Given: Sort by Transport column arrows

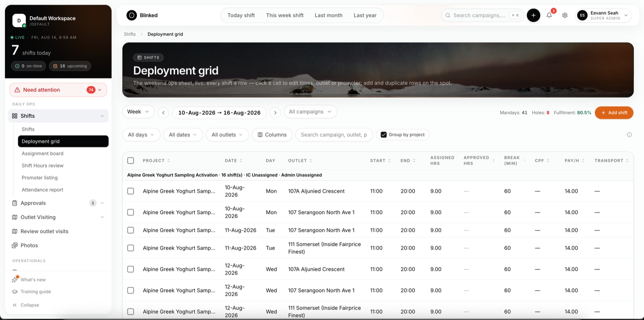Looking at the screenshot, I should click(627, 161).
